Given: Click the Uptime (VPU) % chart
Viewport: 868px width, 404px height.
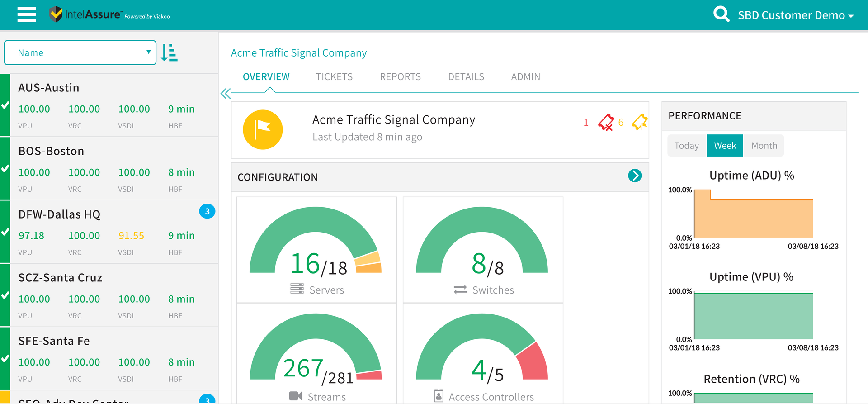Looking at the screenshot, I should tap(754, 315).
